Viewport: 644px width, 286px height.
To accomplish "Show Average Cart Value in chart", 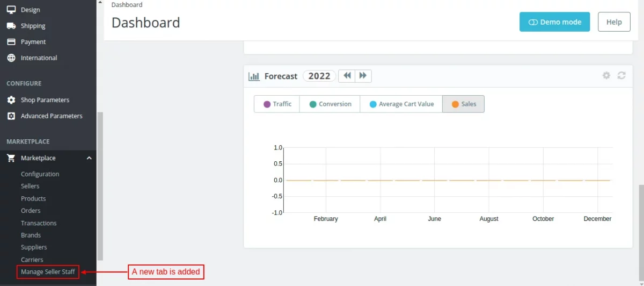I will pos(401,104).
